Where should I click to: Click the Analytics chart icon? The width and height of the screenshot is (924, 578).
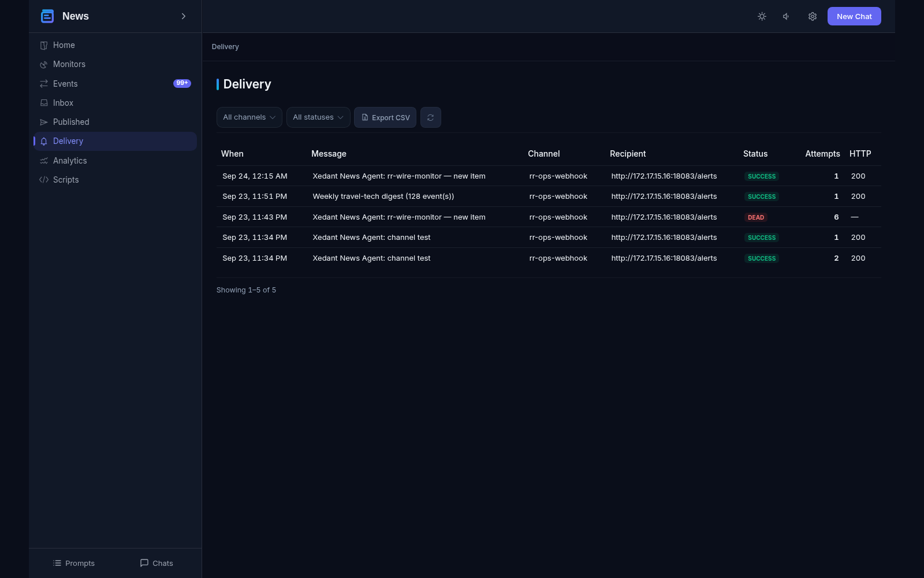44,161
